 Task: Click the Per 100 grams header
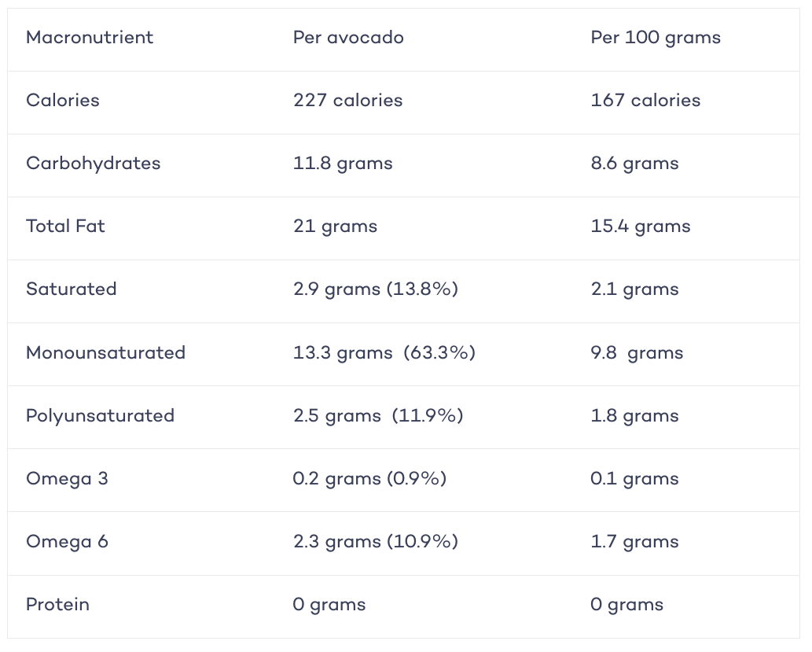tap(655, 38)
